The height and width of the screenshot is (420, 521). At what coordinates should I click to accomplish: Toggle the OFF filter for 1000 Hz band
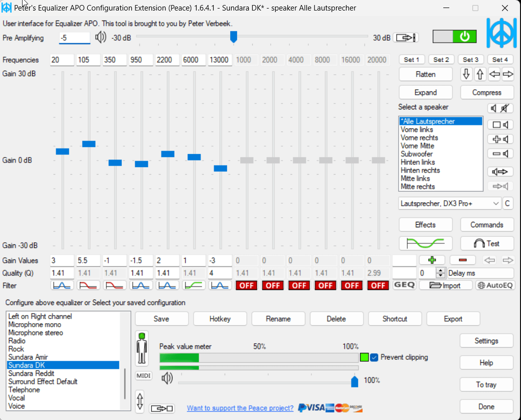[x=247, y=286]
